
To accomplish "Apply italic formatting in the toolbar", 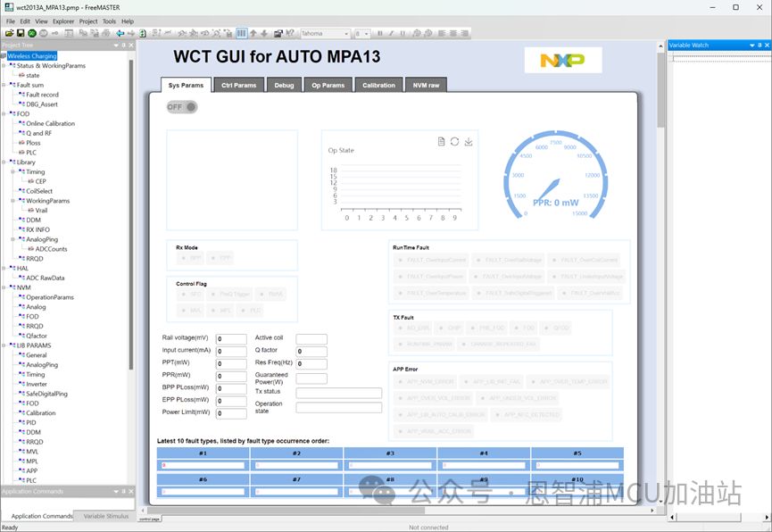I will [391, 34].
